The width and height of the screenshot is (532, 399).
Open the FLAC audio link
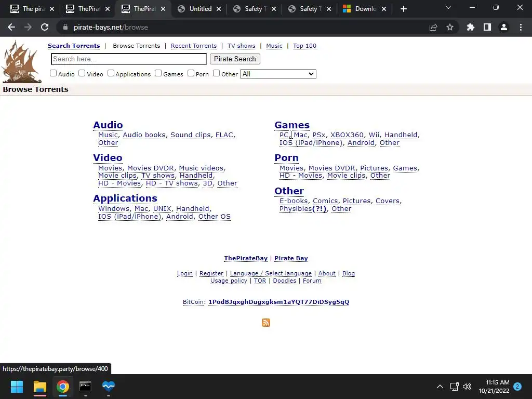pyautogui.click(x=224, y=135)
